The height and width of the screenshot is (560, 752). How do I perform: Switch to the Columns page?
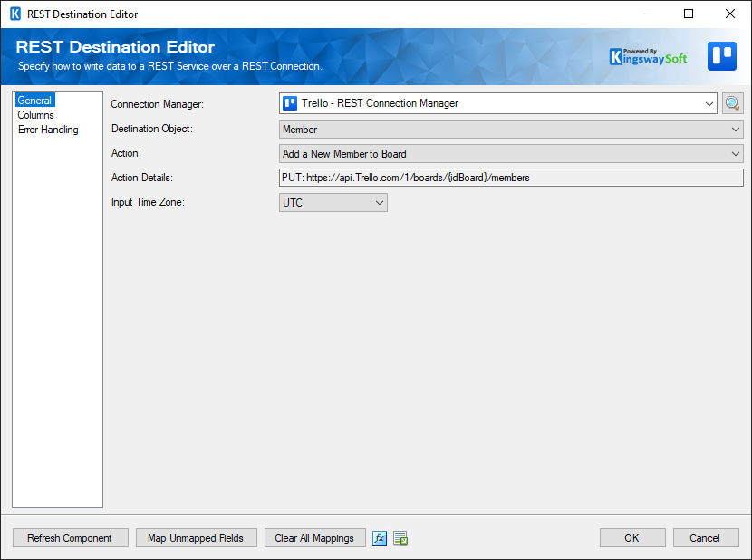coord(35,115)
